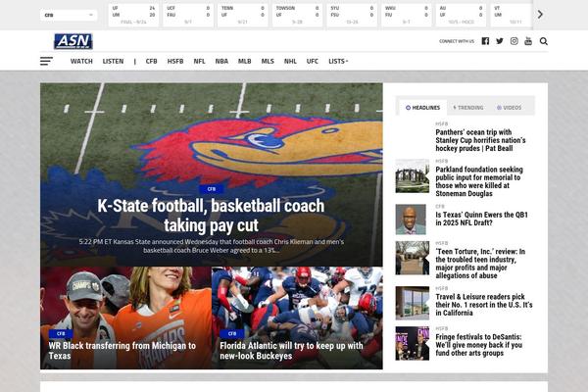Open the WATCH menu item

[81, 61]
